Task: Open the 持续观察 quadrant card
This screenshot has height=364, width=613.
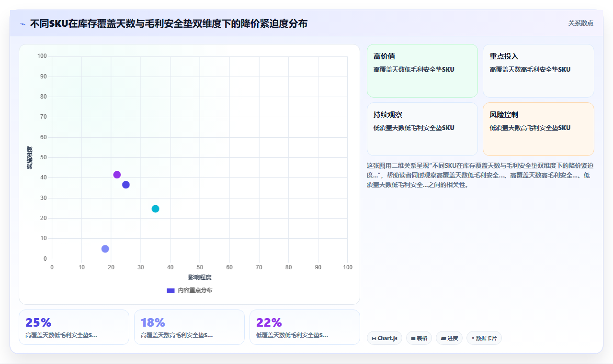Action: click(422, 129)
